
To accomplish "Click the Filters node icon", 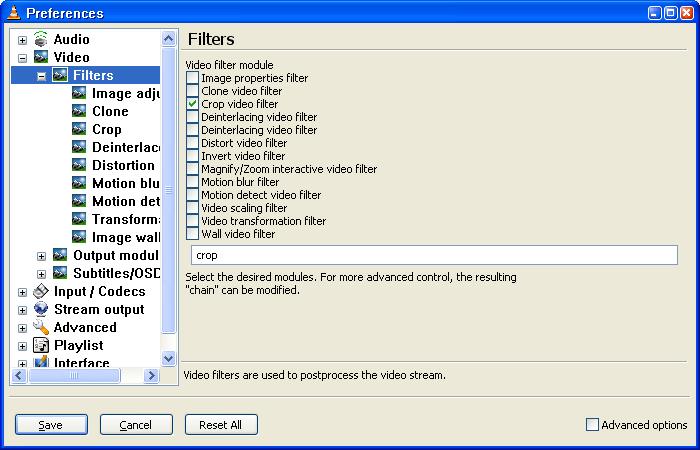I will pyautogui.click(x=60, y=75).
